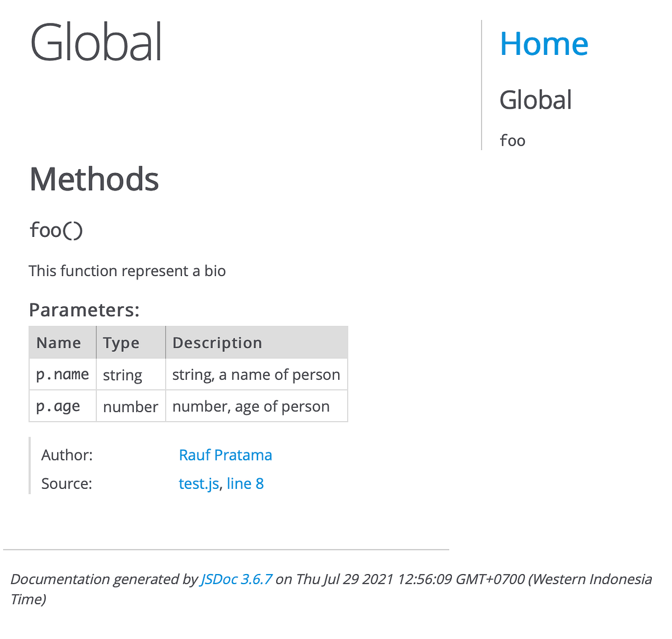The height and width of the screenshot is (639, 672).
Task: Open the Home navigation link
Action: [x=544, y=44]
